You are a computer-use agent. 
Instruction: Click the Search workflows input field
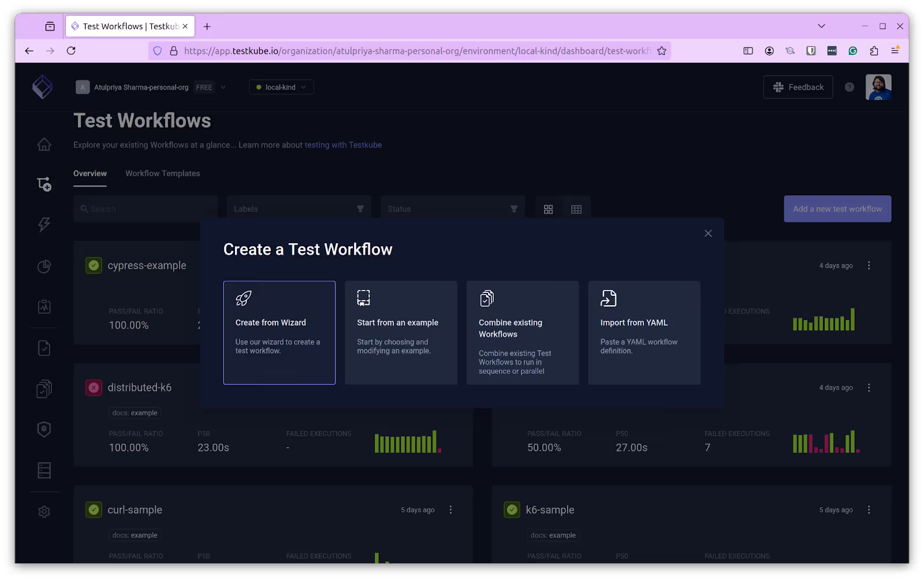tap(146, 209)
